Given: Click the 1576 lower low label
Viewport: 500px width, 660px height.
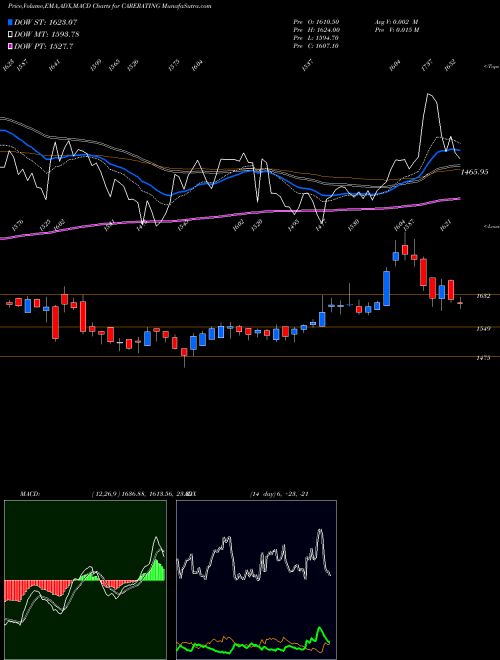Looking at the screenshot, I should click(x=18, y=225).
